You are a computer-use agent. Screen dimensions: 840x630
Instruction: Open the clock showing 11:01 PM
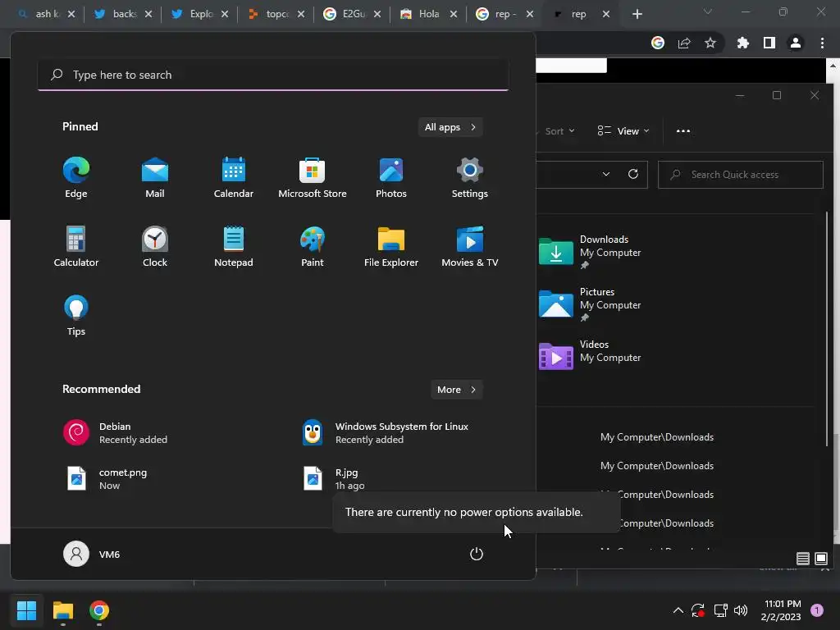click(781, 610)
